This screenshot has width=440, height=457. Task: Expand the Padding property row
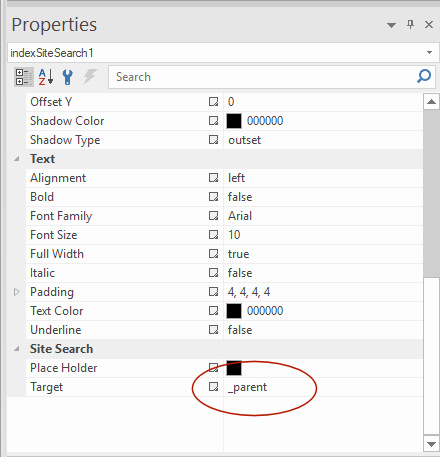(x=16, y=292)
